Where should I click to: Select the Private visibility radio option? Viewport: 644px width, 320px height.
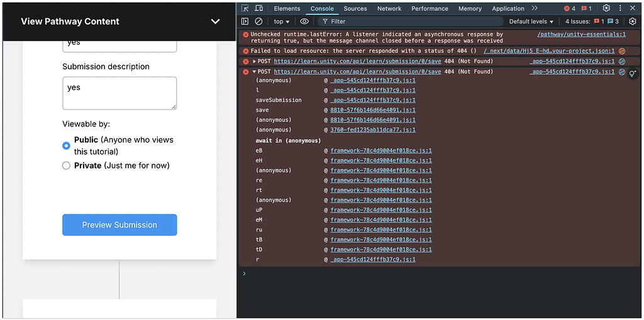[x=66, y=166]
